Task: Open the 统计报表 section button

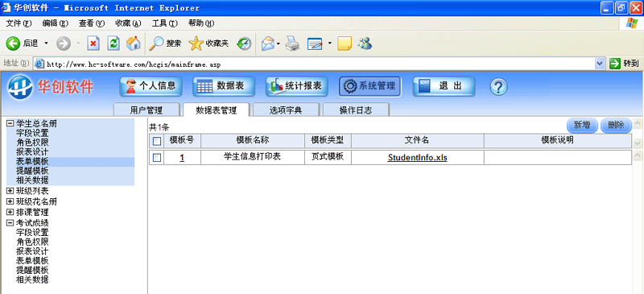Action: (x=296, y=86)
